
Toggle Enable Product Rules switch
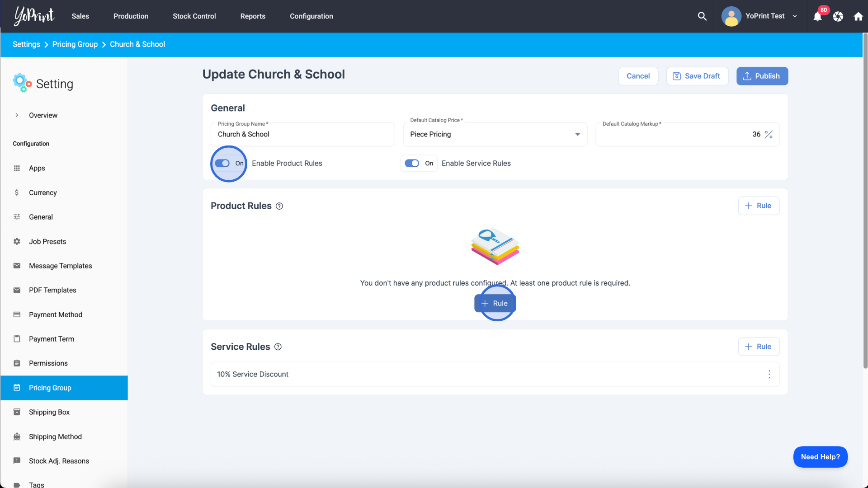[x=222, y=164]
